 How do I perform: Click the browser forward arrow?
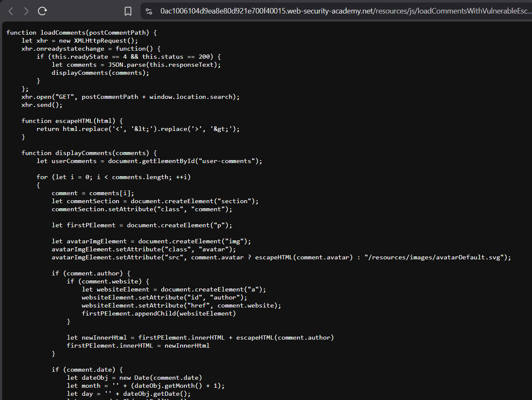[x=26, y=11]
